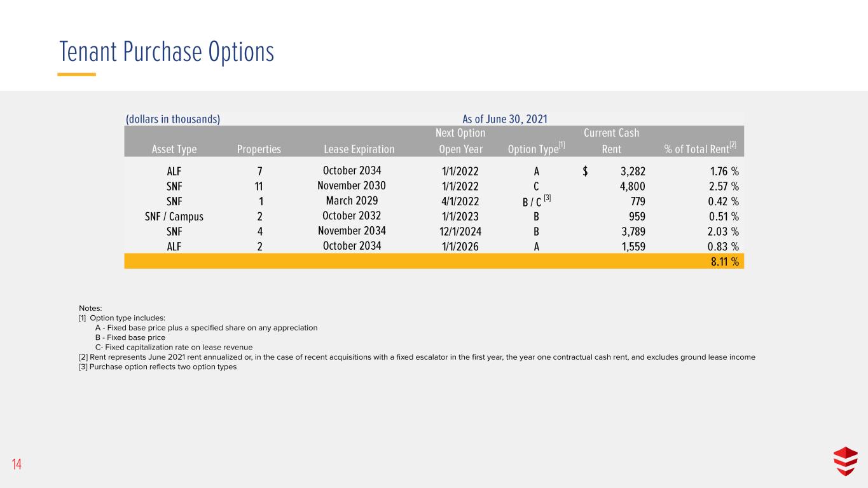The image size is (868, 488).
Task: Click the Current Cash Rent header
Action: (x=611, y=141)
